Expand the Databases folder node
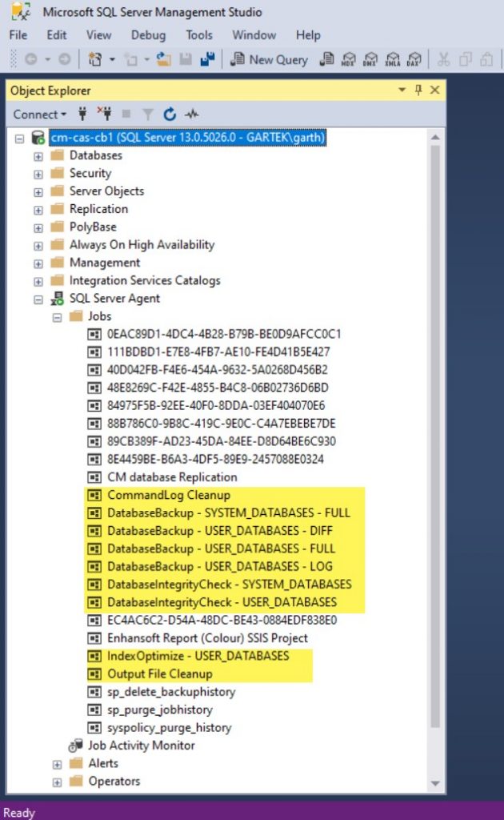The width and height of the screenshot is (504, 820). tap(38, 155)
